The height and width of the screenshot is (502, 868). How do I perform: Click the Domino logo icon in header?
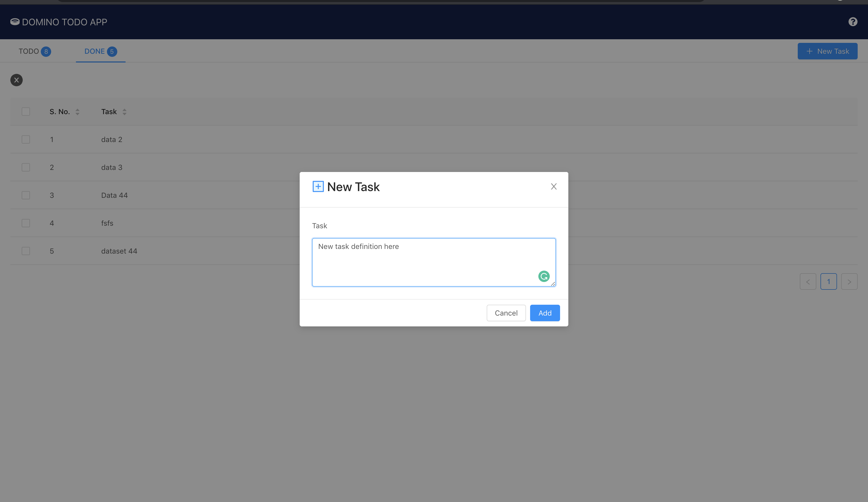click(15, 22)
